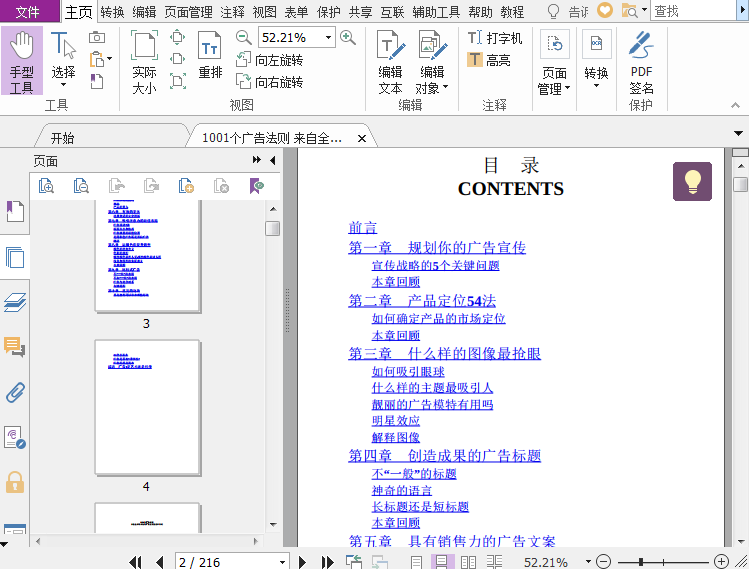Viewport: 749px width, 569px height.
Task: Open the bookmarks panel icon in sidebar
Action: tap(15, 211)
